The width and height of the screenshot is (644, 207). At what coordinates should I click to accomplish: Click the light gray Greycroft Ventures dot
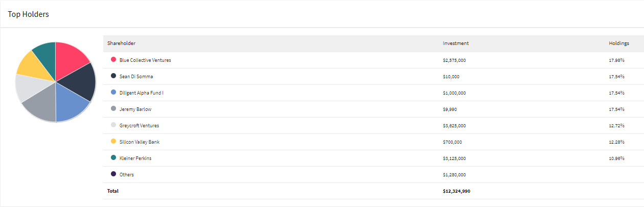pyautogui.click(x=113, y=125)
